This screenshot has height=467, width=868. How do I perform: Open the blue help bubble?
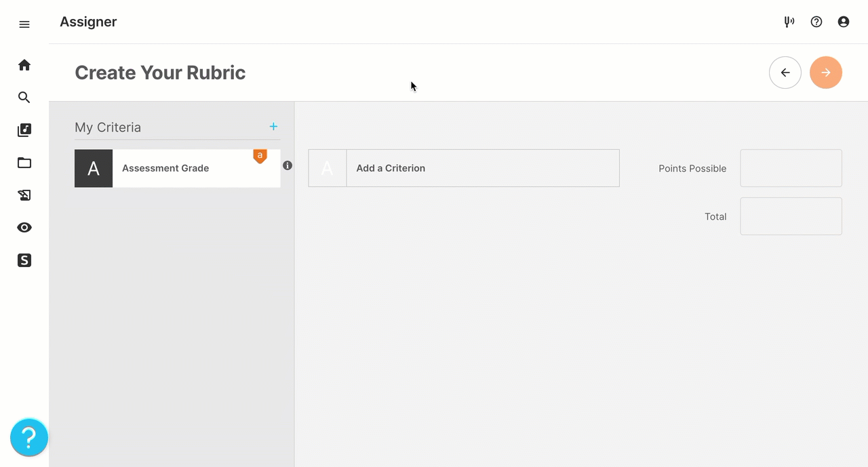tap(29, 437)
